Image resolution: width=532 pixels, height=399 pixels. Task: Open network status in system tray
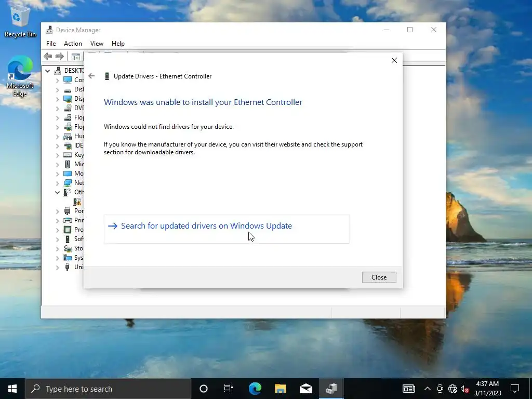pos(453,389)
